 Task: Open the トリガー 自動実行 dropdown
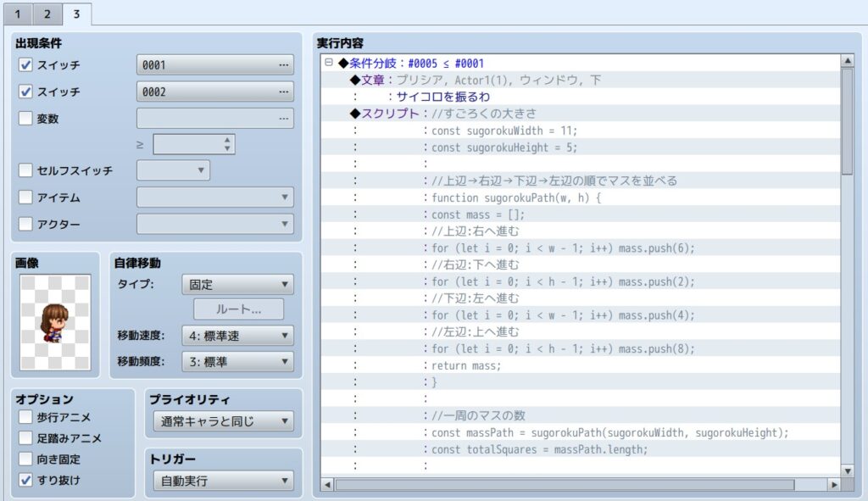224,481
